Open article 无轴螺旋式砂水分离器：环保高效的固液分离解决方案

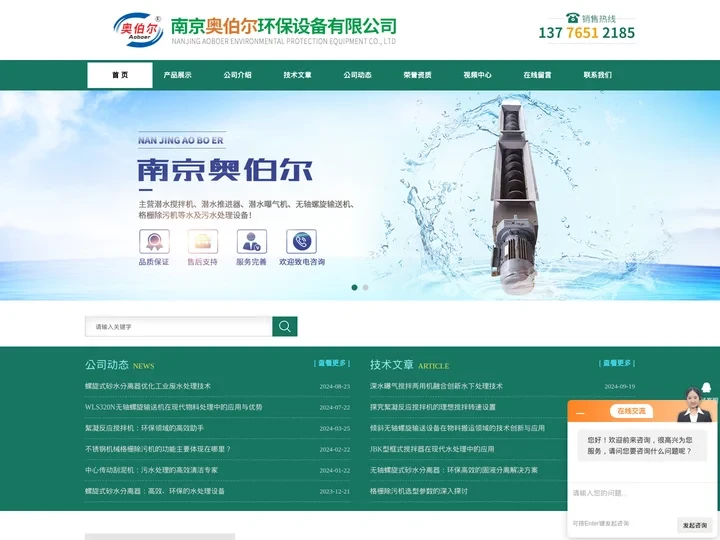coord(454,470)
